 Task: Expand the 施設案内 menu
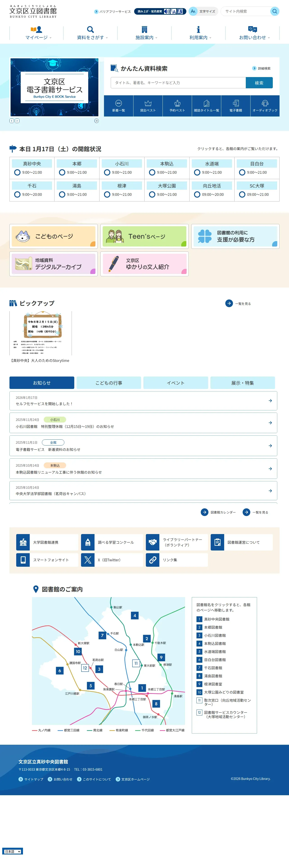[x=144, y=33]
